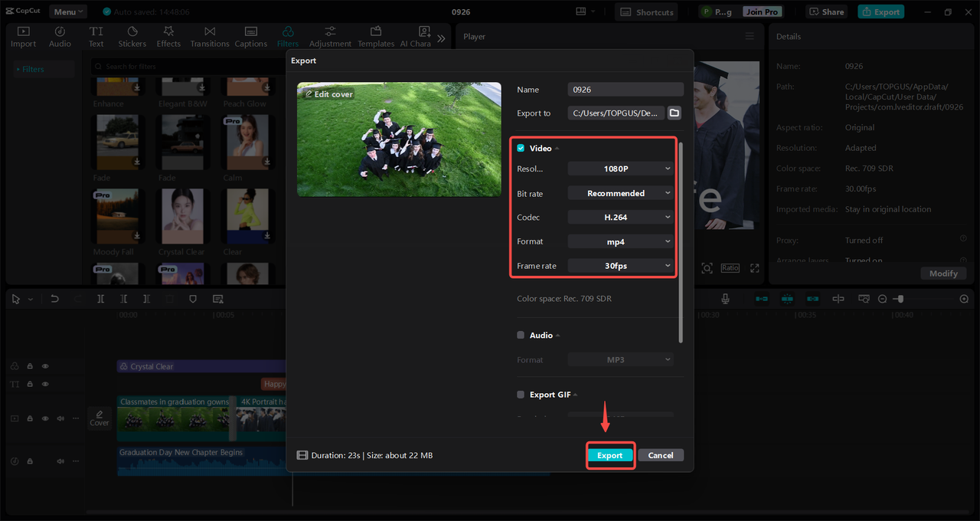
Task: Open the audio Format MP3 dropdown
Action: pyautogui.click(x=620, y=359)
